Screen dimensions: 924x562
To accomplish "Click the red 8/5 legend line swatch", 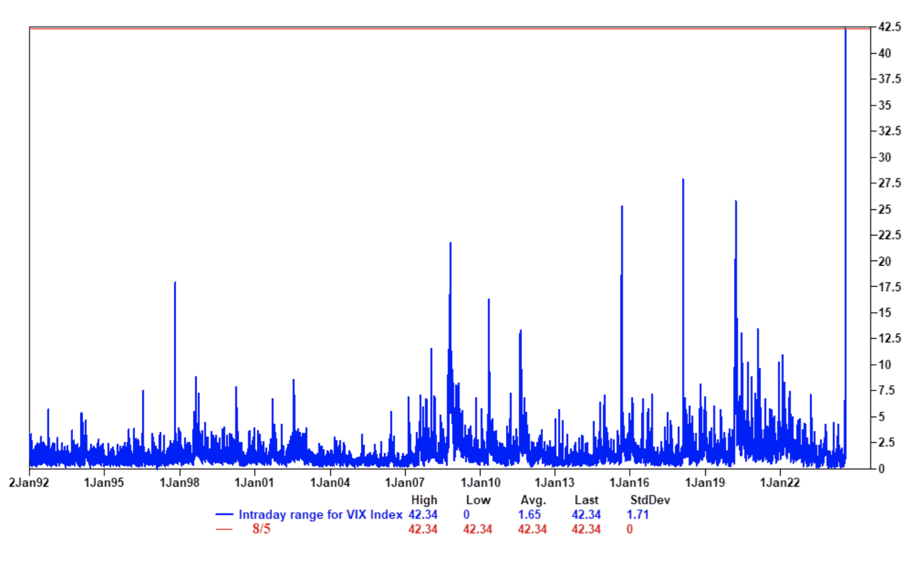I will click(x=225, y=529).
